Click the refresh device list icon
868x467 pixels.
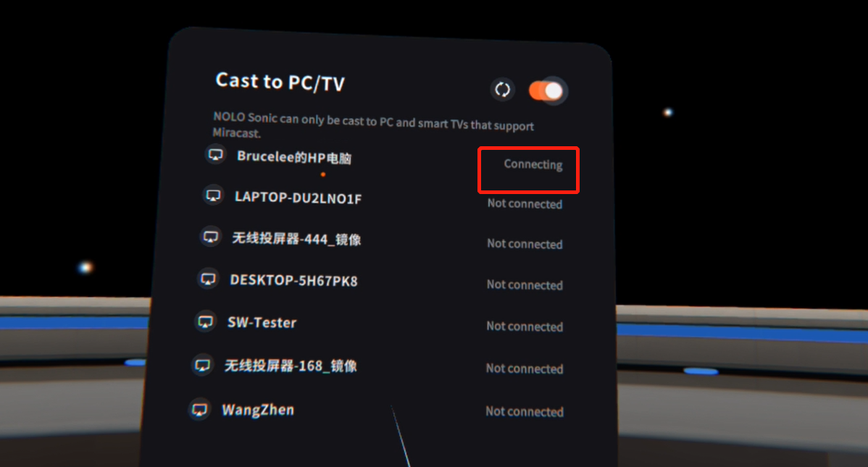[x=502, y=89]
